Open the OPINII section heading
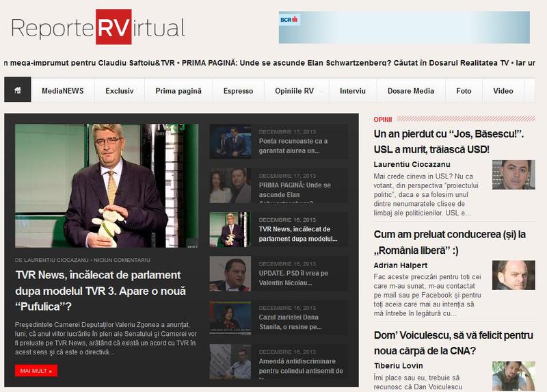The image size is (547, 392). click(x=382, y=120)
